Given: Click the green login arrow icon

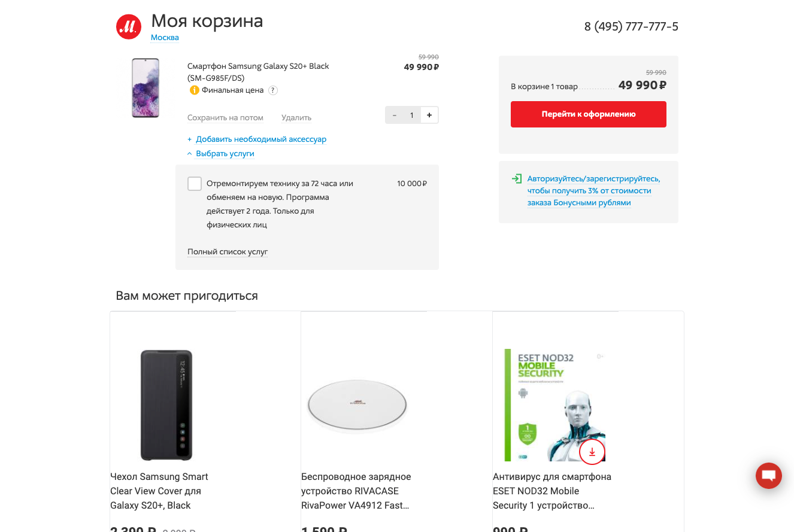Looking at the screenshot, I should pos(516,179).
